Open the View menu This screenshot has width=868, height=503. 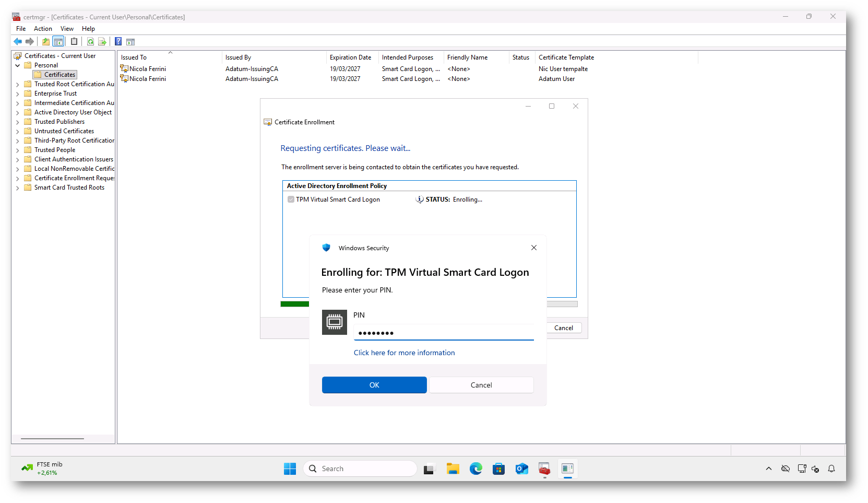click(67, 29)
